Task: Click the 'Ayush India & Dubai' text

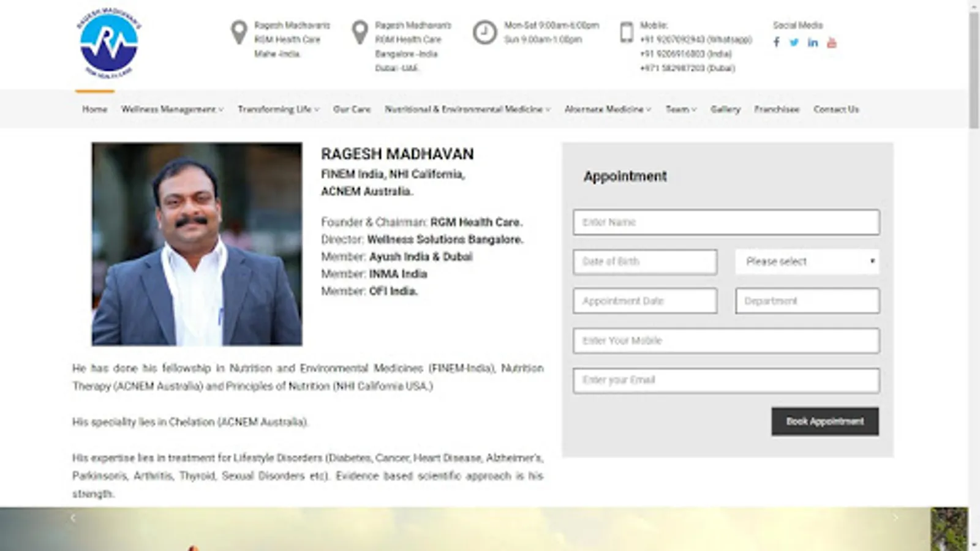Action: pyautogui.click(x=421, y=257)
